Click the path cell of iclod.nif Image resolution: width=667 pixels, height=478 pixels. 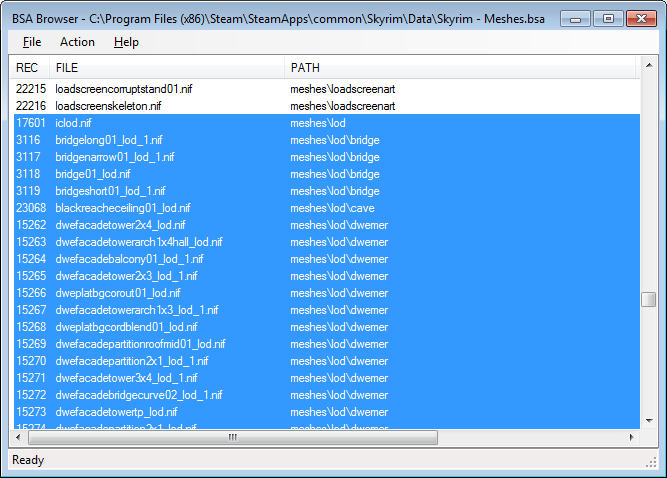318,123
